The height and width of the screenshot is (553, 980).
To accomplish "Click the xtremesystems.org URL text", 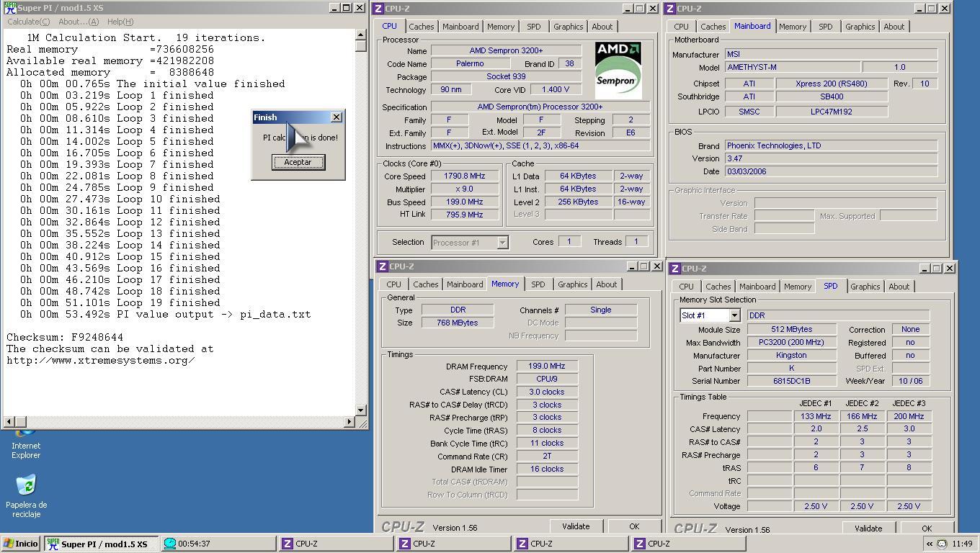I will tap(100, 360).
